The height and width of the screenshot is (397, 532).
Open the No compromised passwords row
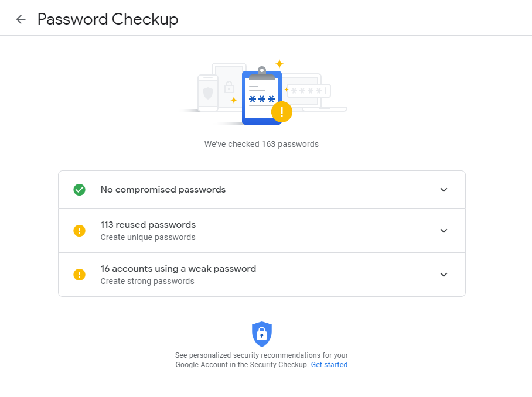tap(261, 190)
